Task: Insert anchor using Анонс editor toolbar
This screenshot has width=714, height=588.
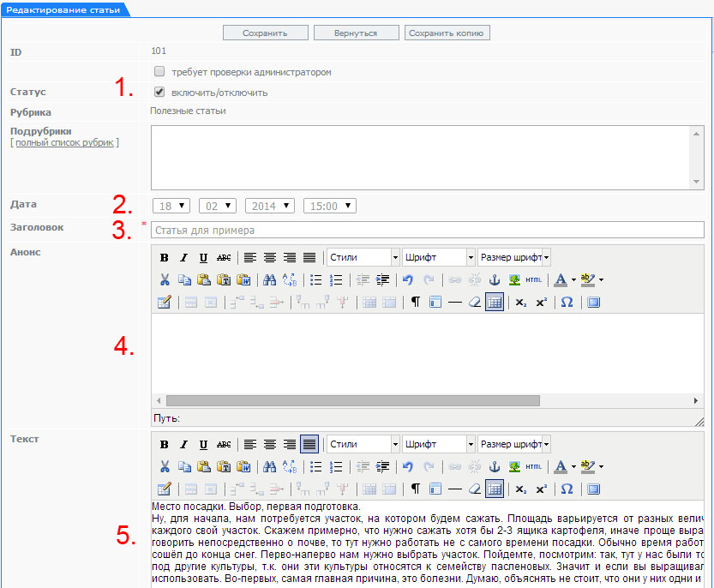Action: (493, 279)
